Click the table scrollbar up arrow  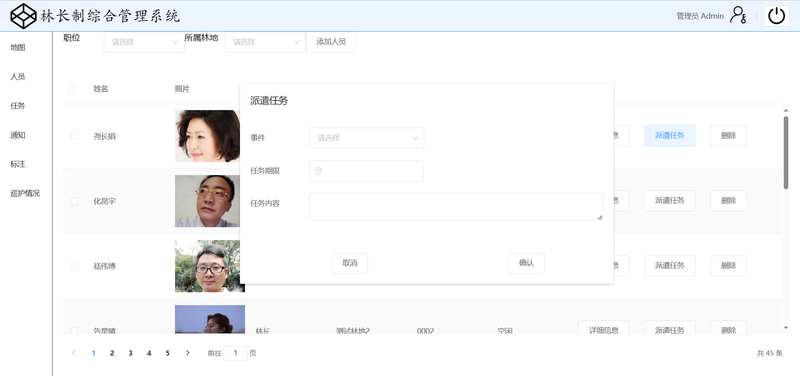[786, 110]
